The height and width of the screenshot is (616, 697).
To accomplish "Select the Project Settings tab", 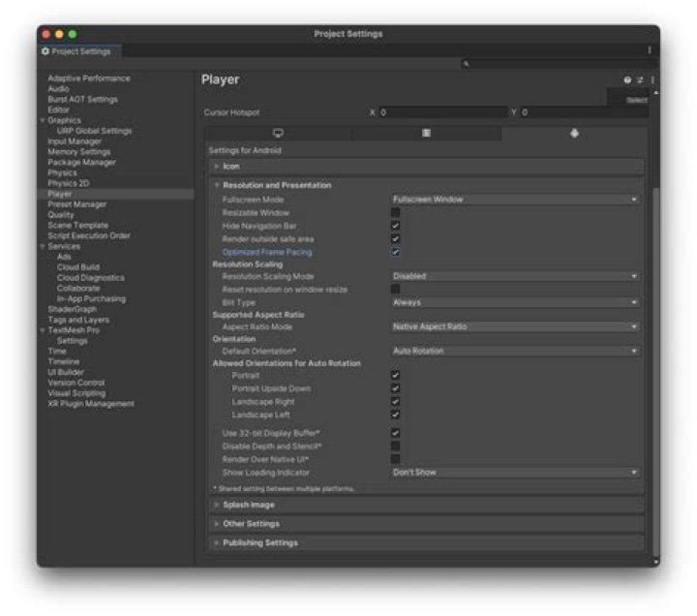I will (x=79, y=51).
